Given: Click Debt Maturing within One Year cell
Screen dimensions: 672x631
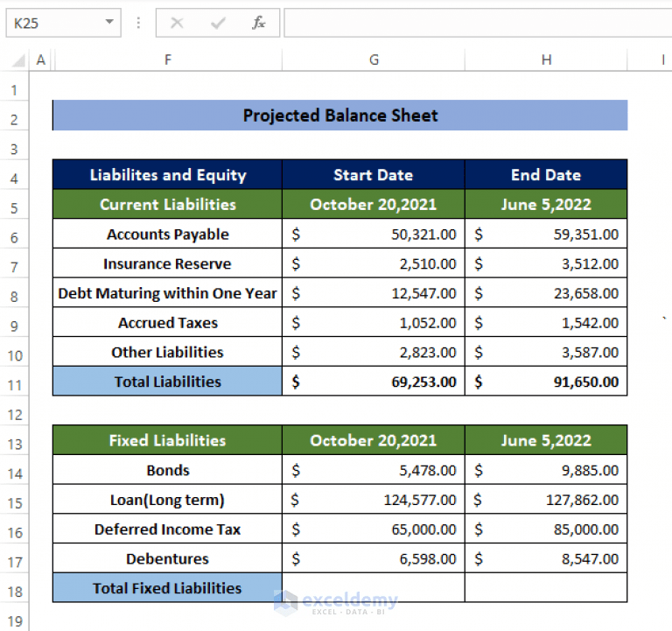Looking at the screenshot, I should tap(168, 293).
